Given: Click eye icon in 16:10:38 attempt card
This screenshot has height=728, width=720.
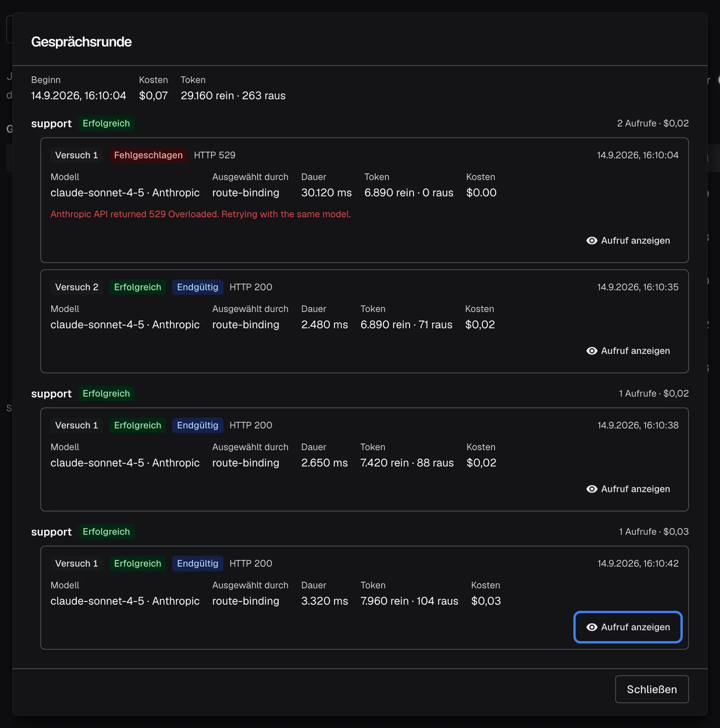Looking at the screenshot, I should click(x=592, y=489).
